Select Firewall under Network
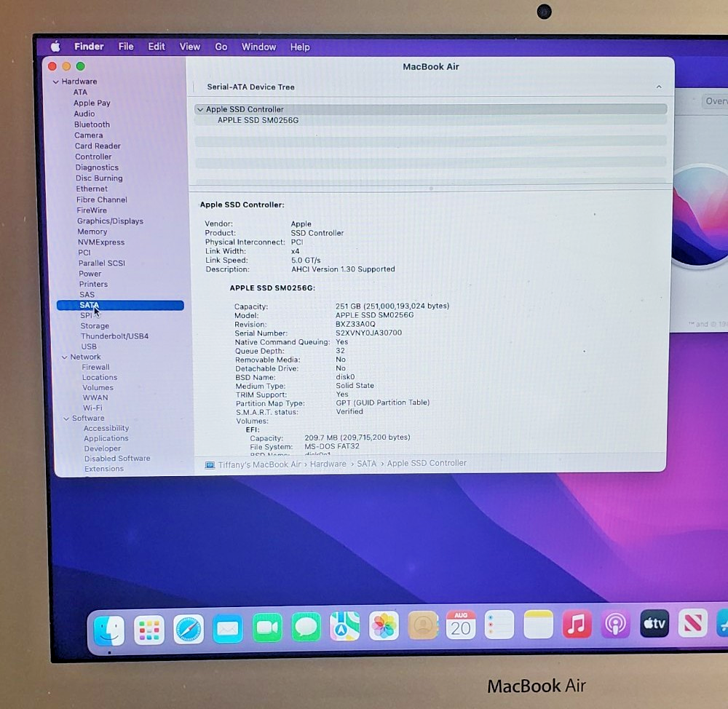Image resolution: width=728 pixels, height=709 pixels. coord(95,368)
